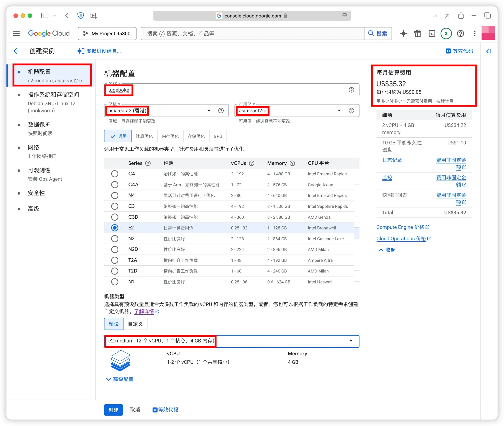This screenshot has width=504, height=426.
Task: Select the C4 series radio button
Action: click(x=114, y=174)
